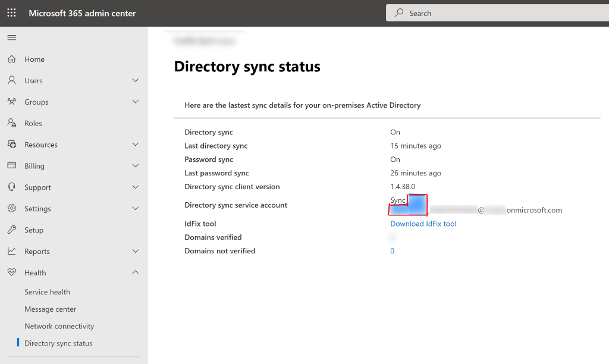
Task: Click the '26 minutes ago' password sync value
Action: click(416, 173)
